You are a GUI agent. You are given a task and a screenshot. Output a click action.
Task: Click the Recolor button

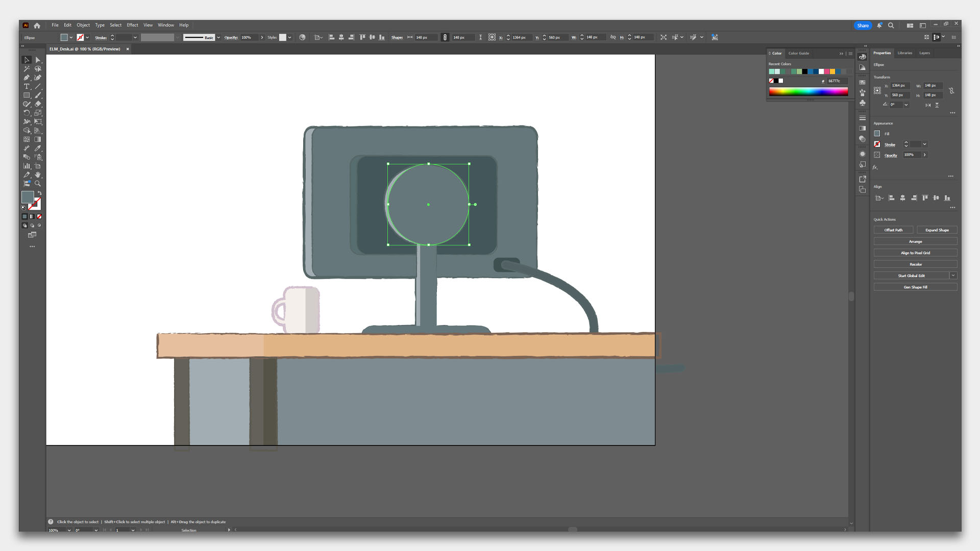(x=915, y=264)
